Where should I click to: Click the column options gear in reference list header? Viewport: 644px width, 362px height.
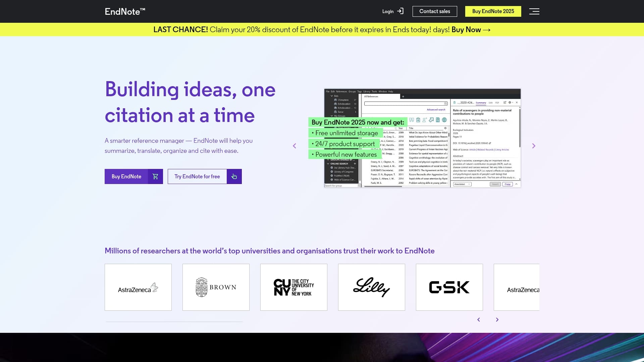[446, 128]
